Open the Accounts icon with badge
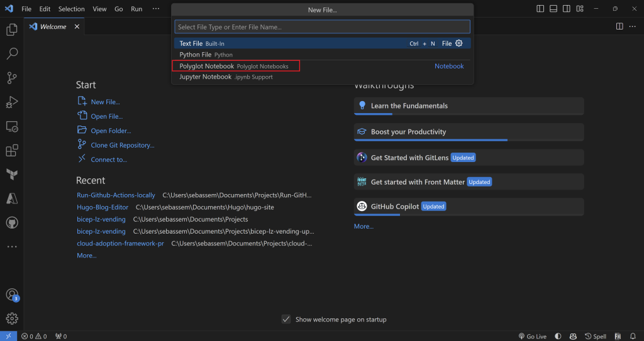The image size is (644, 341). click(x=11, y=295)
